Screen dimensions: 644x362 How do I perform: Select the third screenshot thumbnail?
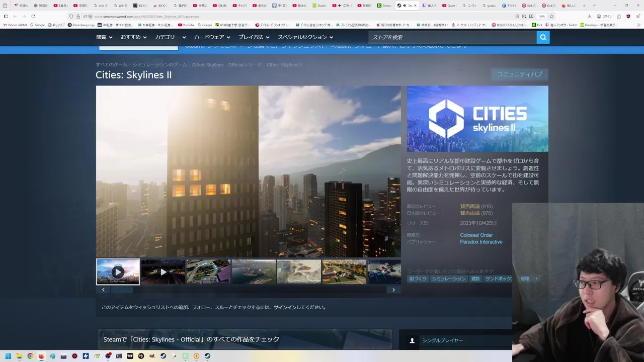click(208, 272)
